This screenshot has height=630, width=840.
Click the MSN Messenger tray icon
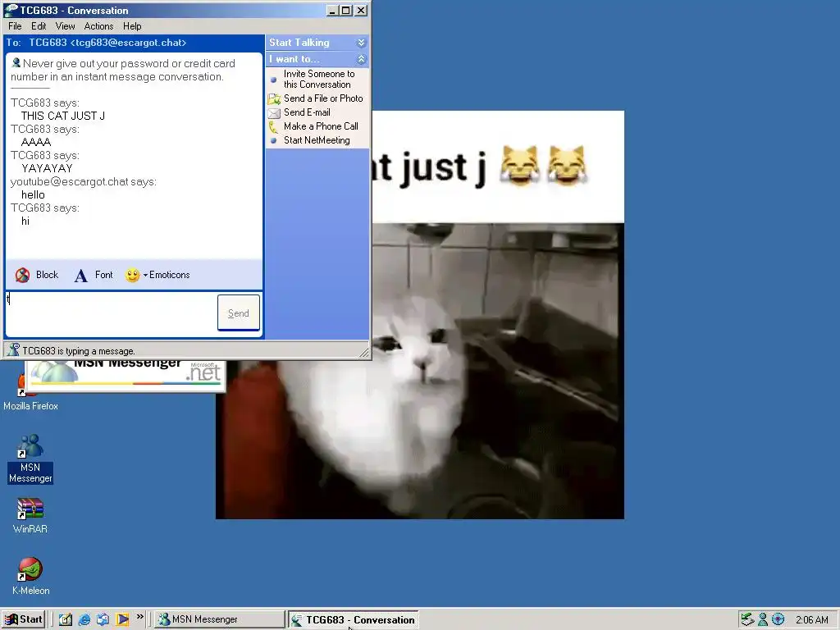coord(763,619)
